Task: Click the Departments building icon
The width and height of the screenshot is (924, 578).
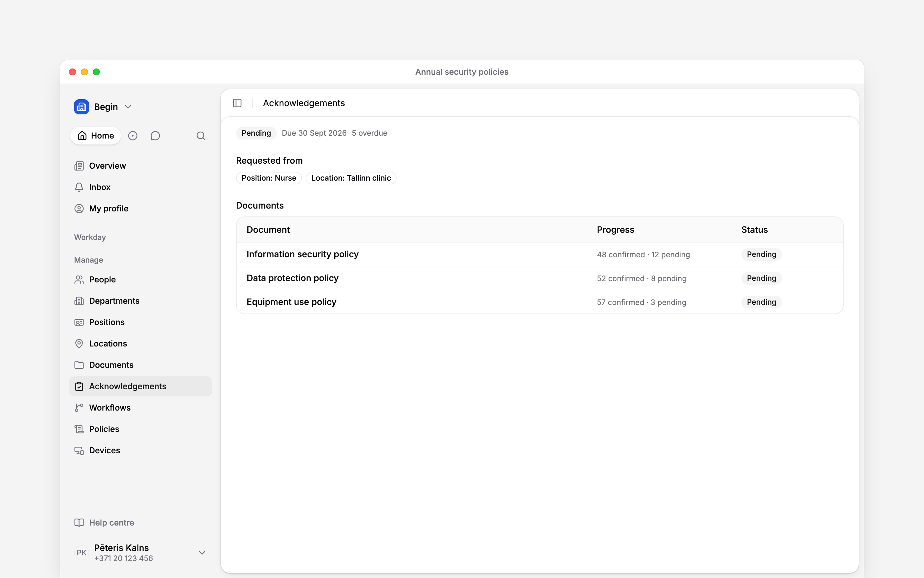Action: click(x=79, y=301)
